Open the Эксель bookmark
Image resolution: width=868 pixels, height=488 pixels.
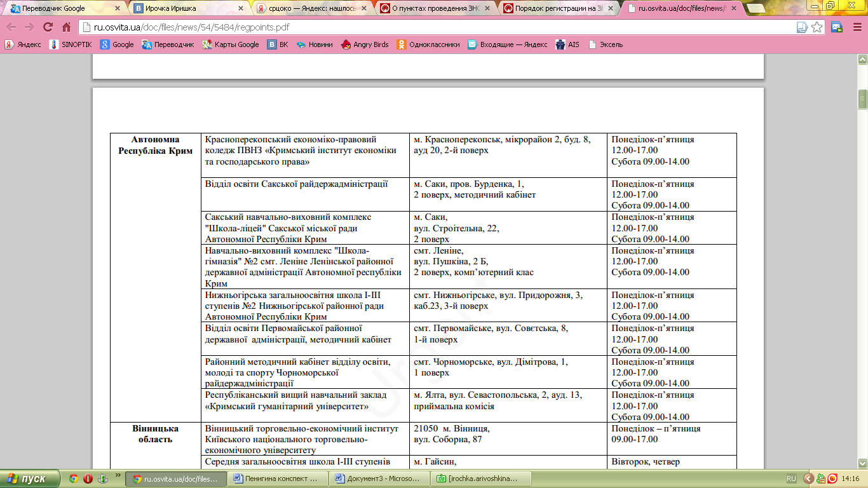pyautogui.click(x=606, y=44)
